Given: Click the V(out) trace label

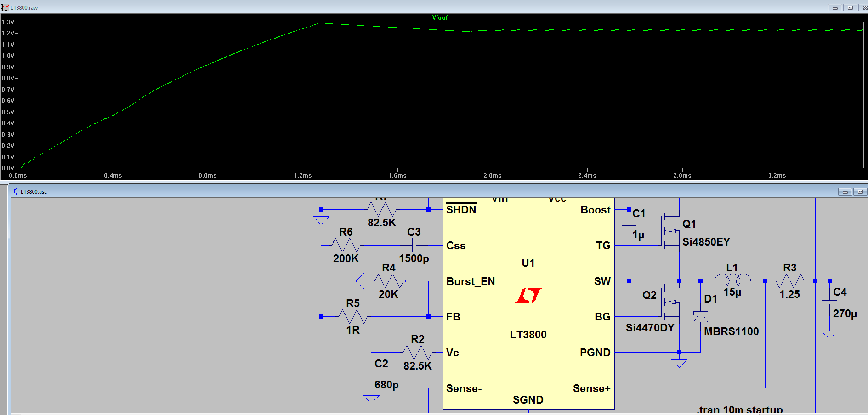Looking at the screenshot, I should coord(440,18).
